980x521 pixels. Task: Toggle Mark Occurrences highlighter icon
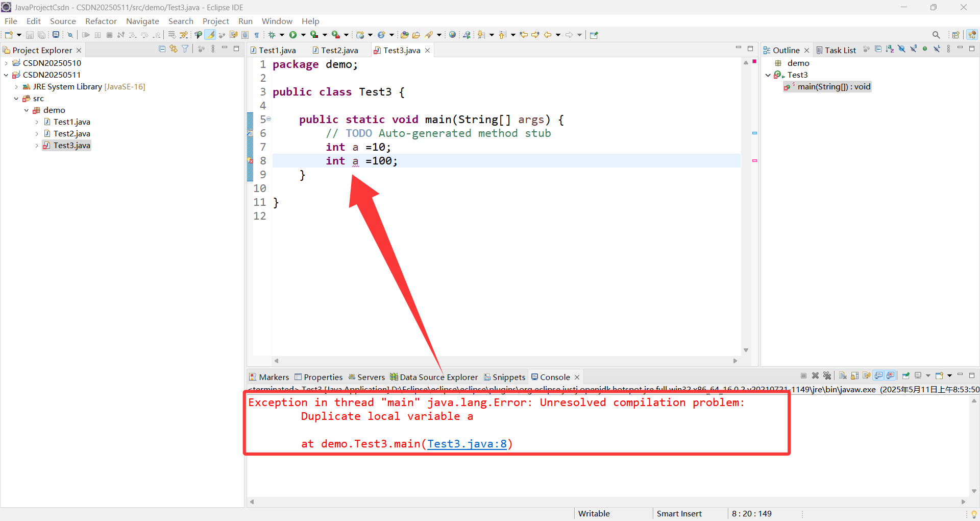pos(210,35)
